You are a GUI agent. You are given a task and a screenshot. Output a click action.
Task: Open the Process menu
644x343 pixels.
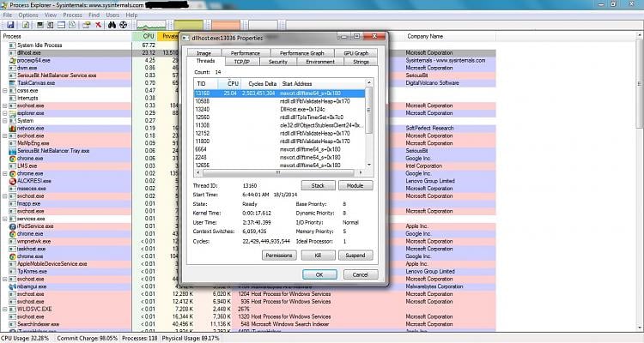click(72, 15)
